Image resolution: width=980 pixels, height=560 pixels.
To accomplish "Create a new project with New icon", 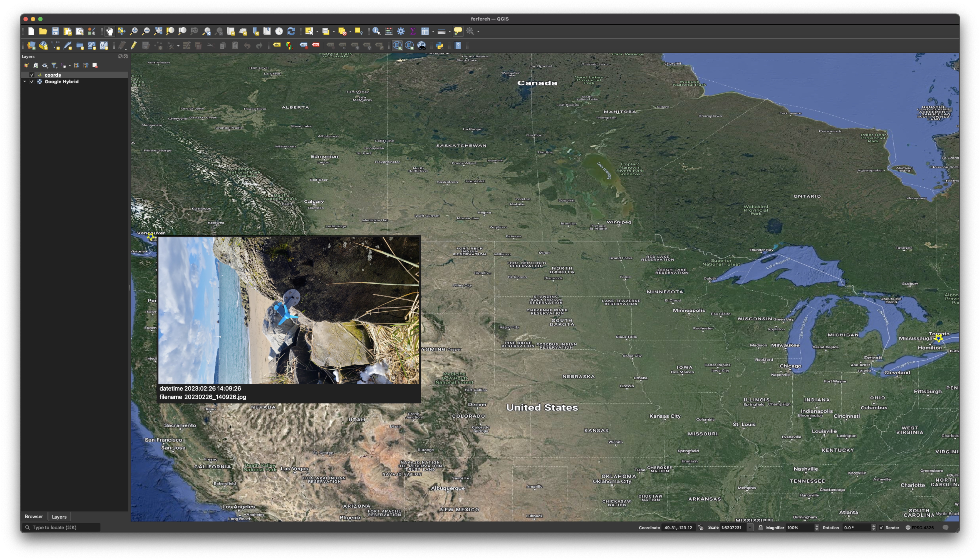I will coord(31,32).
